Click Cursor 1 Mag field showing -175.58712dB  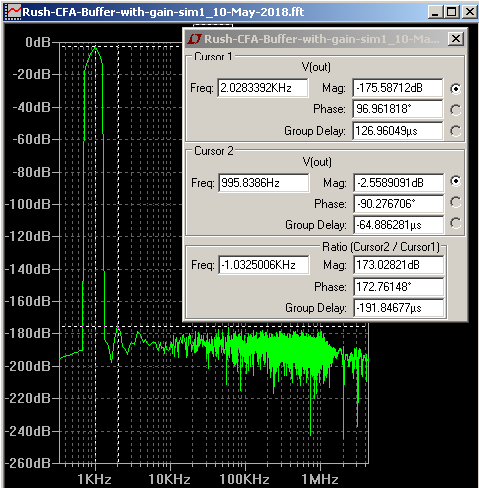pyautogui.click(x=398, y=88)
